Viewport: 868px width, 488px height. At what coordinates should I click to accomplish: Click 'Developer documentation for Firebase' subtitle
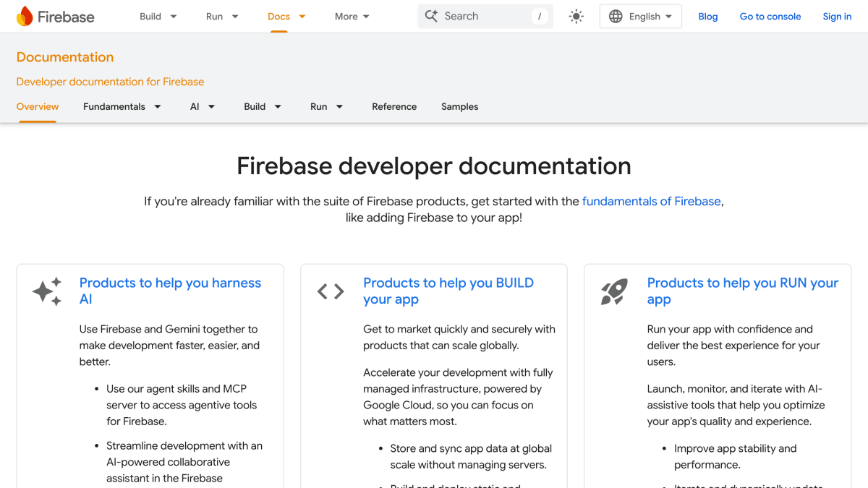pyautogui.click(x=110, y=82)
